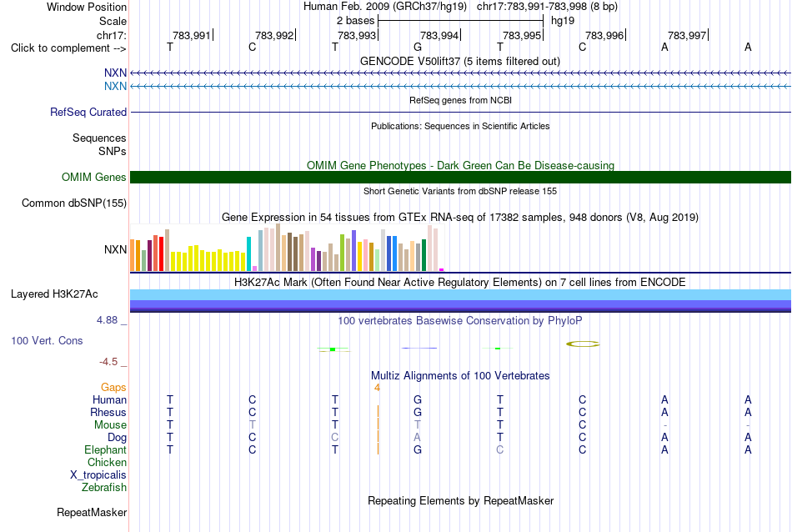
Task: Click the '2 bases' scale bar label
Action: tap(356, 21)
